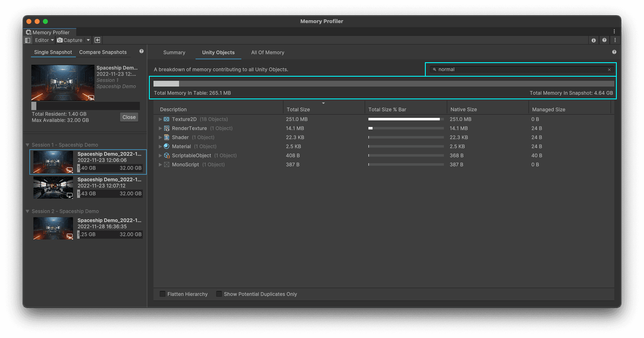The height and width of the screenshot is (338, 644).
Task: Sort by the Description column header
Action: point(173,109)
